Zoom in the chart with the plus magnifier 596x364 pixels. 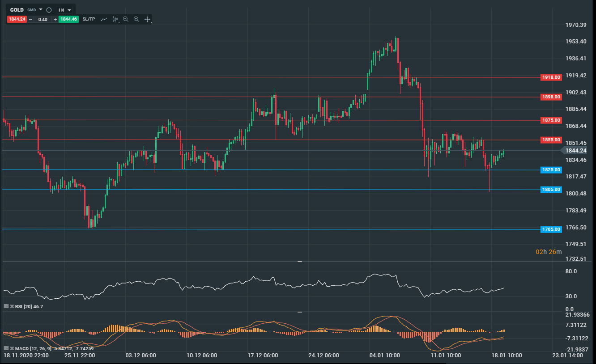tap(136, 19)
